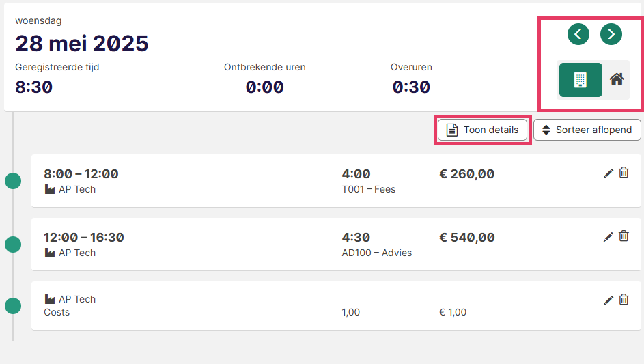Viewport: 644px width, 364px height.
Task: Delete the Costs entry
Action: pos(624,300)
